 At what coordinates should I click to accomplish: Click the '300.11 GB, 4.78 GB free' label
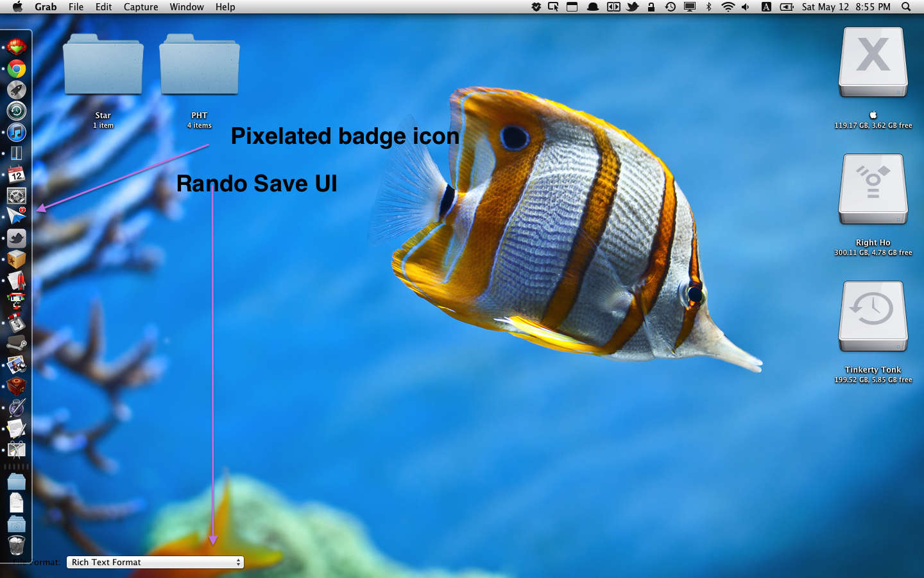click(873, 253)
